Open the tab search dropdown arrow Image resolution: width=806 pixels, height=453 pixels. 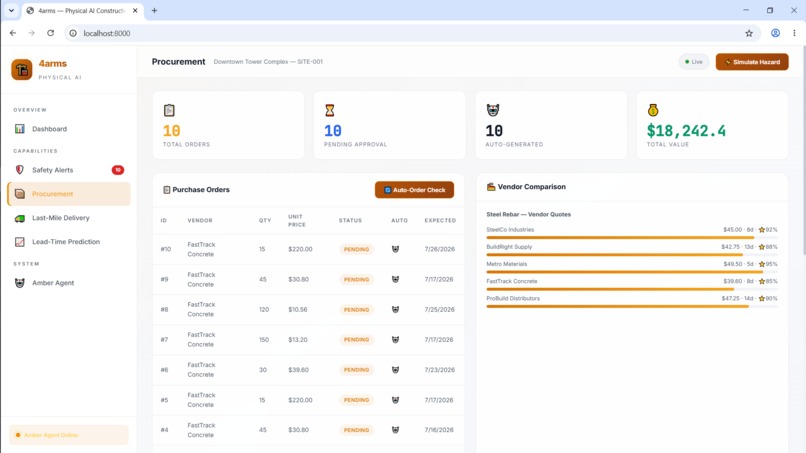point(11,10)
